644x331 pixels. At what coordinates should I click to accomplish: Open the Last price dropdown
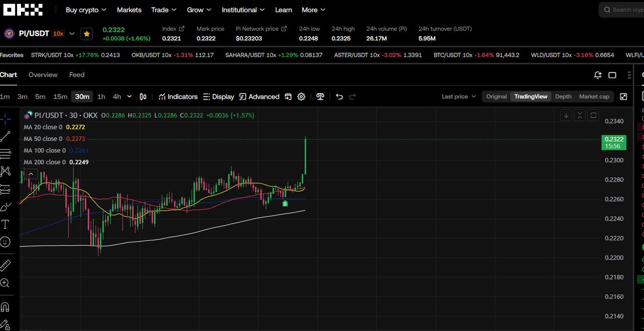(459, 97)
